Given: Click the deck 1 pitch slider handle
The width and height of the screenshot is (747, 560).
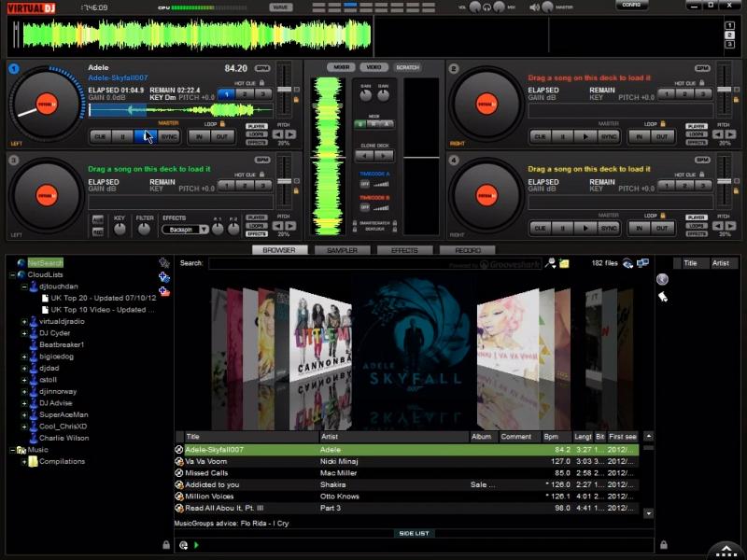Looking at the screenshot, I should (x=285, y=90).
